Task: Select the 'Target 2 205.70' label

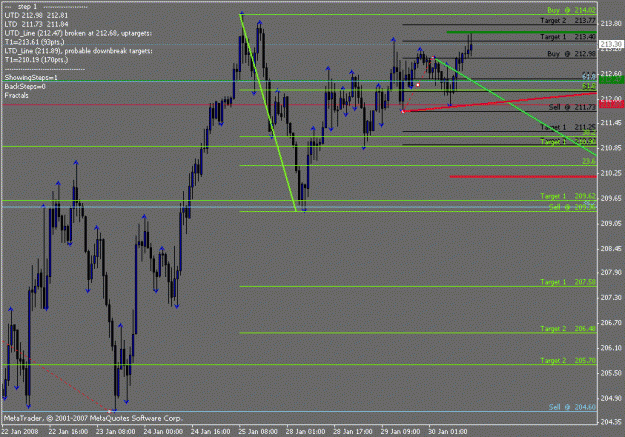Action: click(x=568, y=360)
